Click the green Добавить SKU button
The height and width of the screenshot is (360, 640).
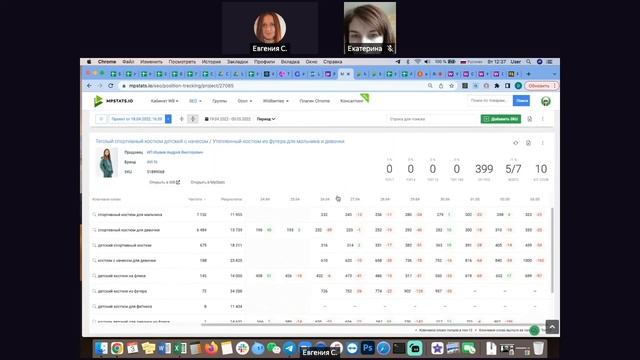click(x=501, y=119)
